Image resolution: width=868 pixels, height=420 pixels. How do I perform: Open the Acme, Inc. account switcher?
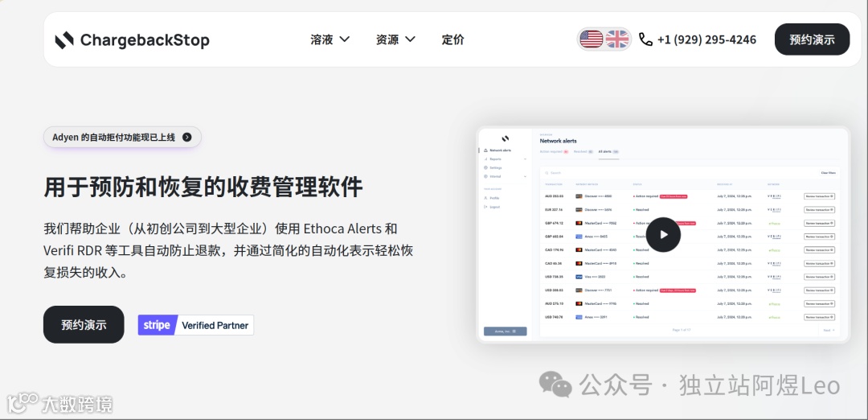[506, 331]
